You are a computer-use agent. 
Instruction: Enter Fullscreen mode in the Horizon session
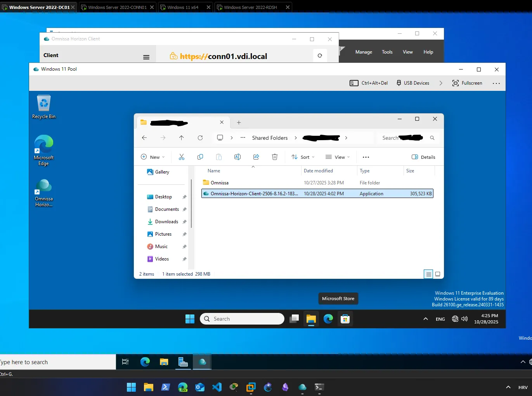pyautogui.click(x=467, y=83)
